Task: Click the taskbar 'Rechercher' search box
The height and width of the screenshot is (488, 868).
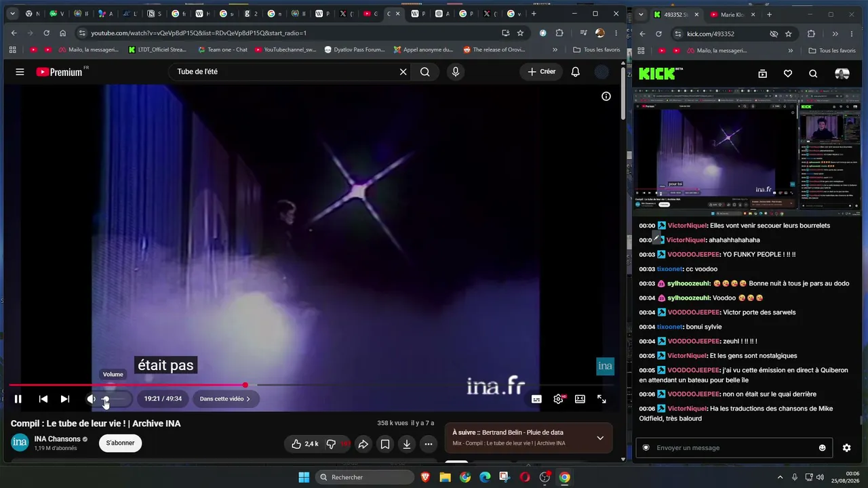Action: point(366,477)
